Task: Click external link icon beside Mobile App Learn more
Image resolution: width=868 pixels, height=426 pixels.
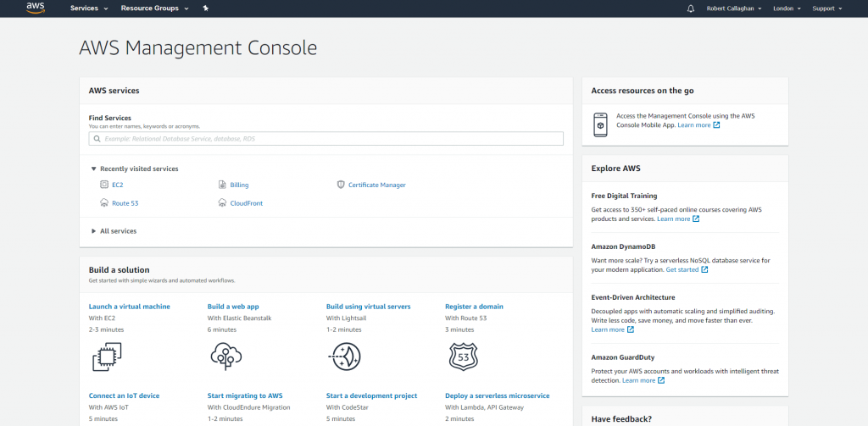Action: click(716, 125)
